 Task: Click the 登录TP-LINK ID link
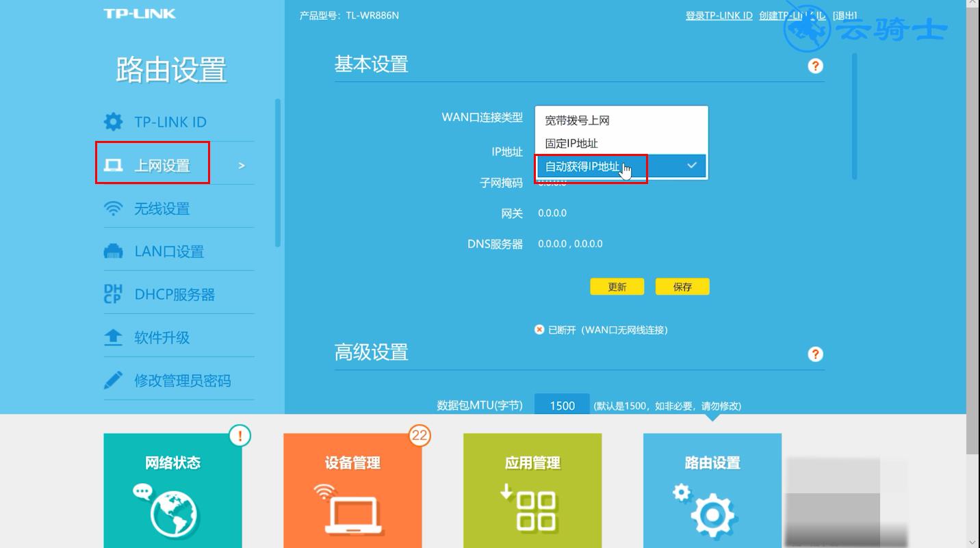[x=719, y=15]
